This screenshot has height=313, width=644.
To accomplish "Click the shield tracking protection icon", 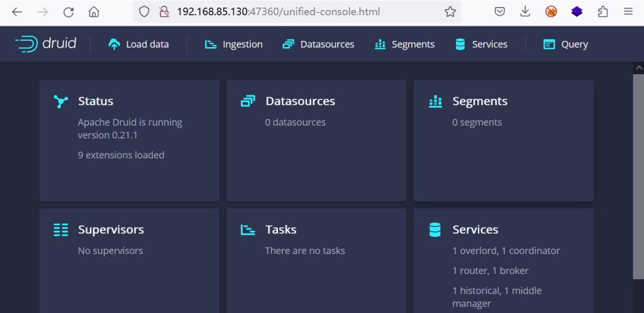I will click(x=144, y=11).
